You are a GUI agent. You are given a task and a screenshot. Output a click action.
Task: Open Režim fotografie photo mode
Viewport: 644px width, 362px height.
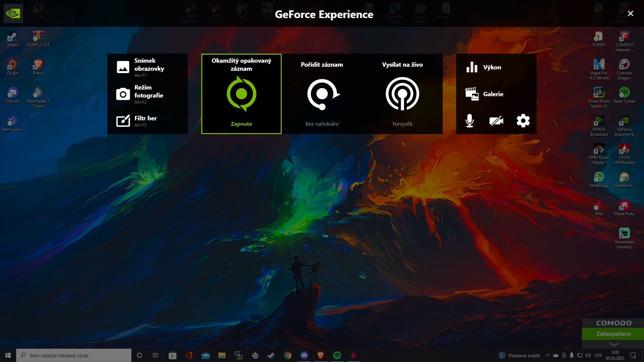click(x=148, y=94)
